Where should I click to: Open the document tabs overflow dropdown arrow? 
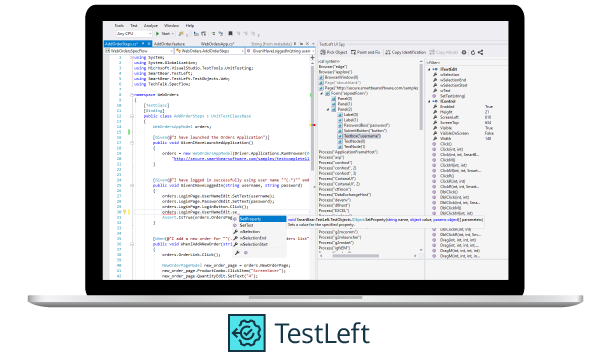click(x=313, y=44)
